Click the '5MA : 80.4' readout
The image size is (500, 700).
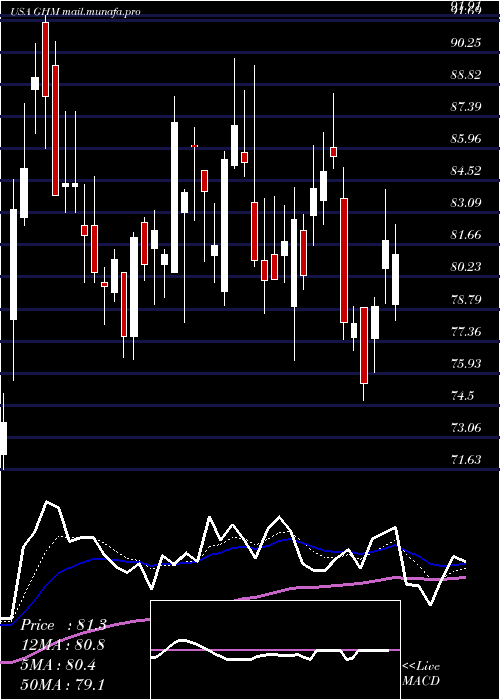[x=58, y=665]
